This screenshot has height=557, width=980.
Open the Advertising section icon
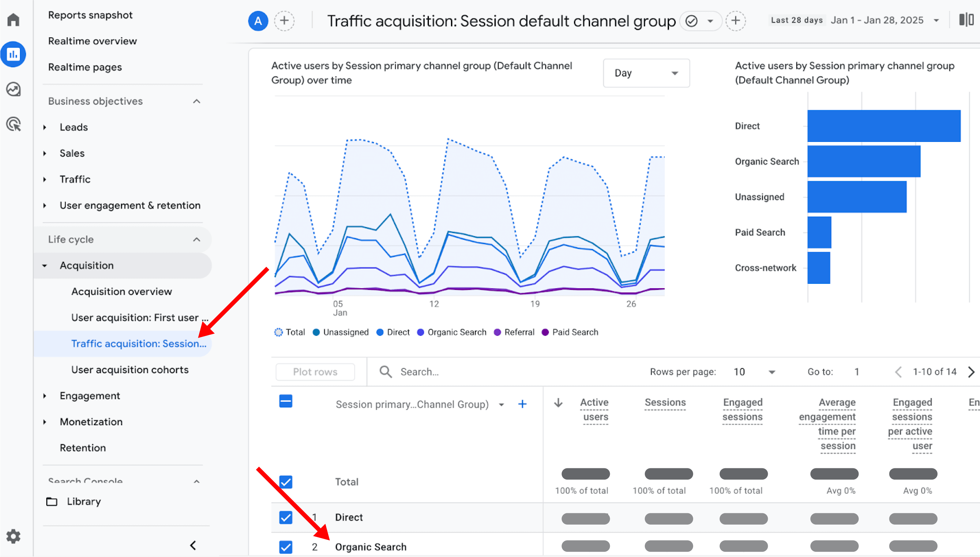tap(13, 124)
